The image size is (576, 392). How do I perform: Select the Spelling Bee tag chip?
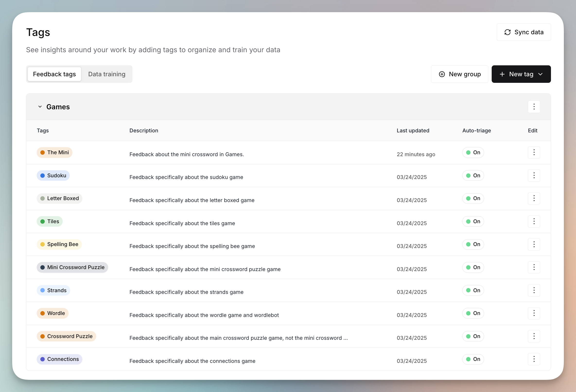click(59, 244)
